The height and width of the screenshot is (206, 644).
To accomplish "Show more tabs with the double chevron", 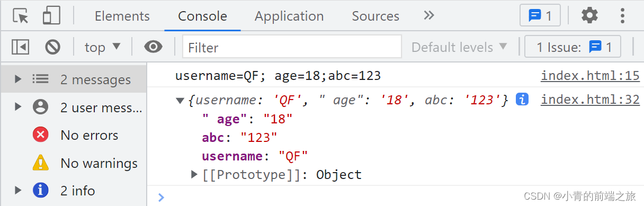I will click(429, 15).
